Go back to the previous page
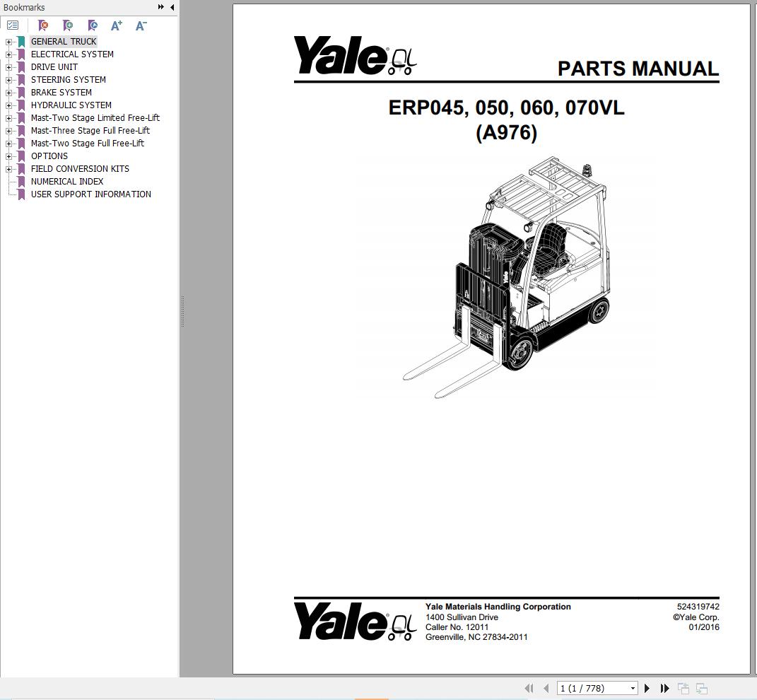Screen dimensions: 757x700 coord(546,687)
